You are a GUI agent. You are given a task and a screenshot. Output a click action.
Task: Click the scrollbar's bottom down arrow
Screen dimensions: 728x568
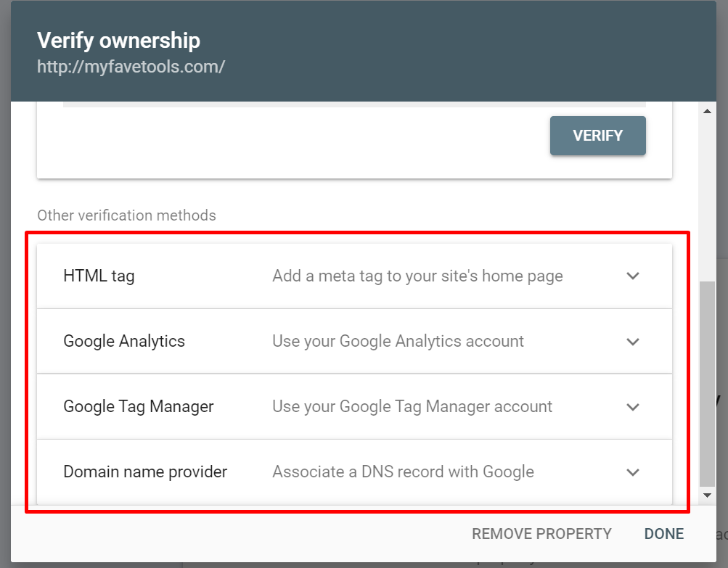pyautogui.click(x=708, y=495)
